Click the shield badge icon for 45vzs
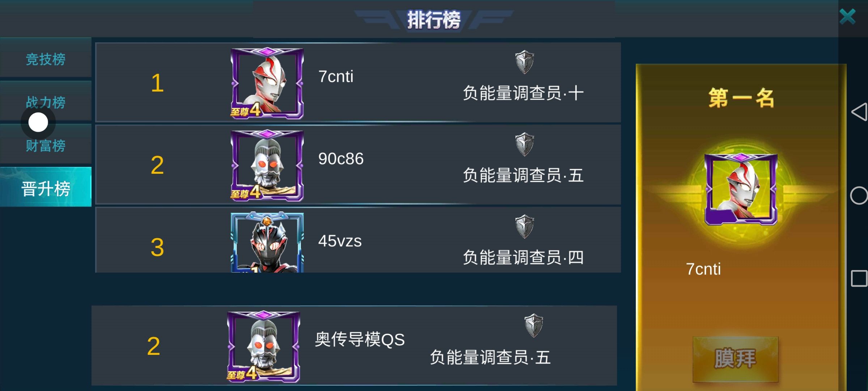Screen dimensions: 868x391 524,227
